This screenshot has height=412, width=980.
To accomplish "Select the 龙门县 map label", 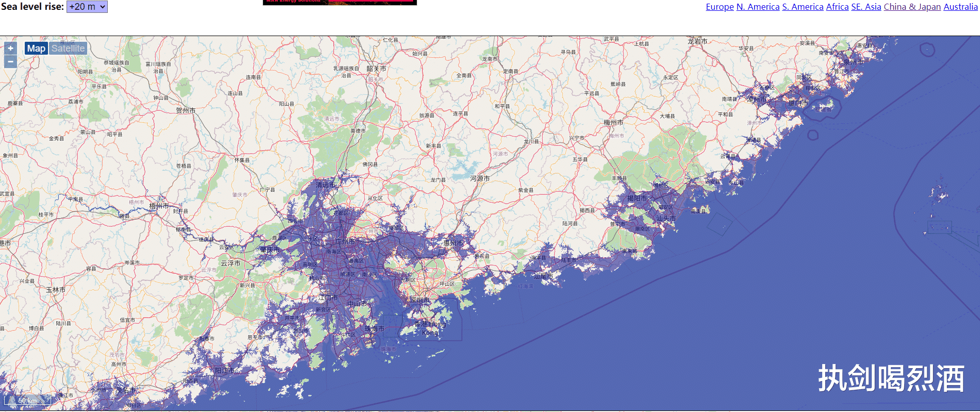I will click(438, 180).
